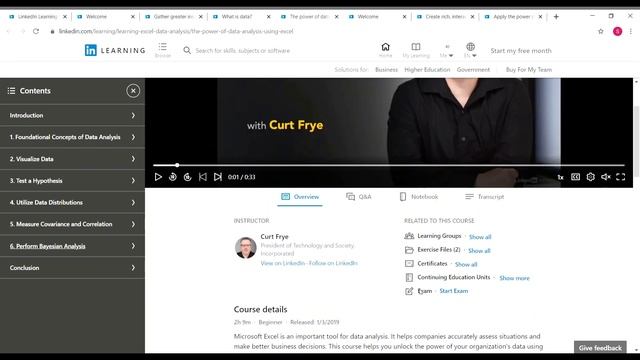Reload the browser page

coord(36,31)
